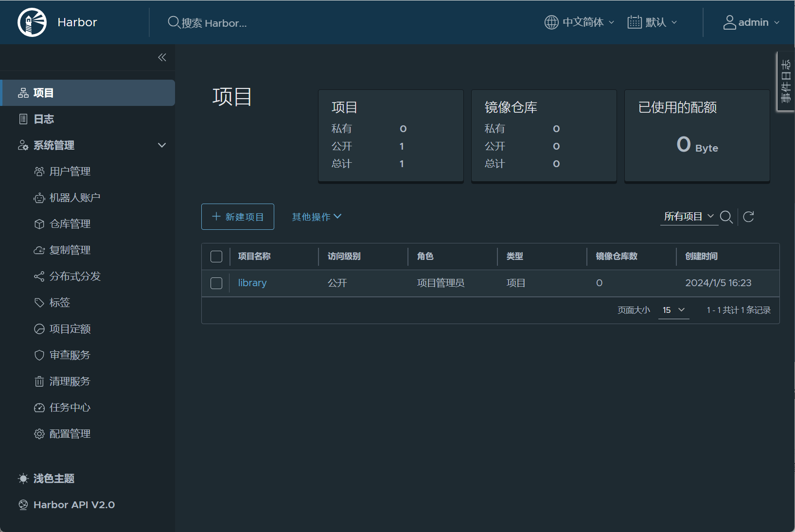Open the Harbor API V2.0 link
This screenshot has height=532, width=795.
pyautogui.click(x=74, y=505)
